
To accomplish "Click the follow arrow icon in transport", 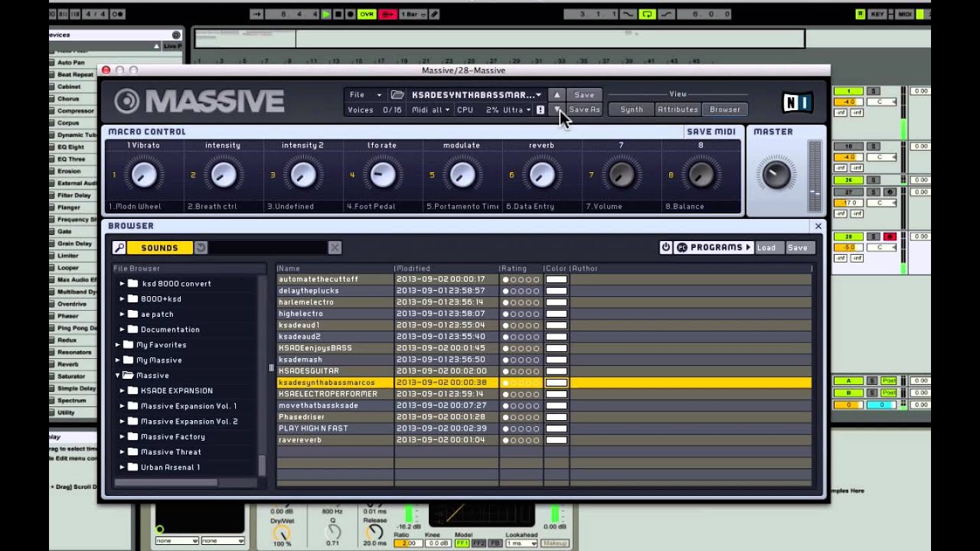I will coord(257,14).
